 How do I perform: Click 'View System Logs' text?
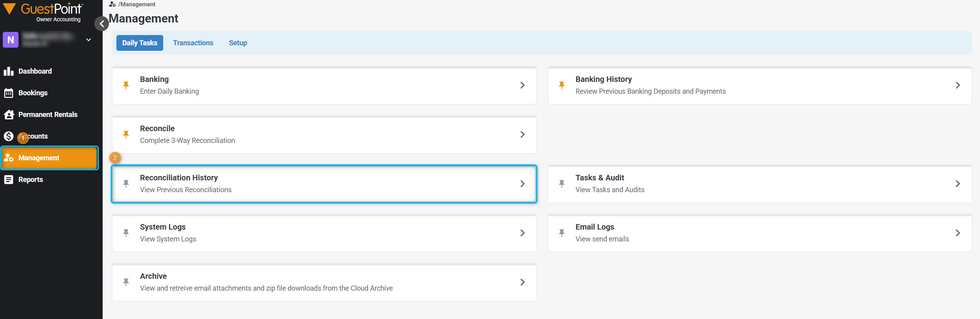click(168, 239)
